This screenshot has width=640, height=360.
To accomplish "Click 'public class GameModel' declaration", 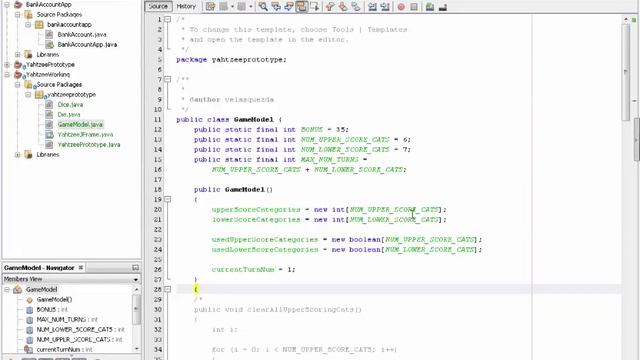I will 229,120.
